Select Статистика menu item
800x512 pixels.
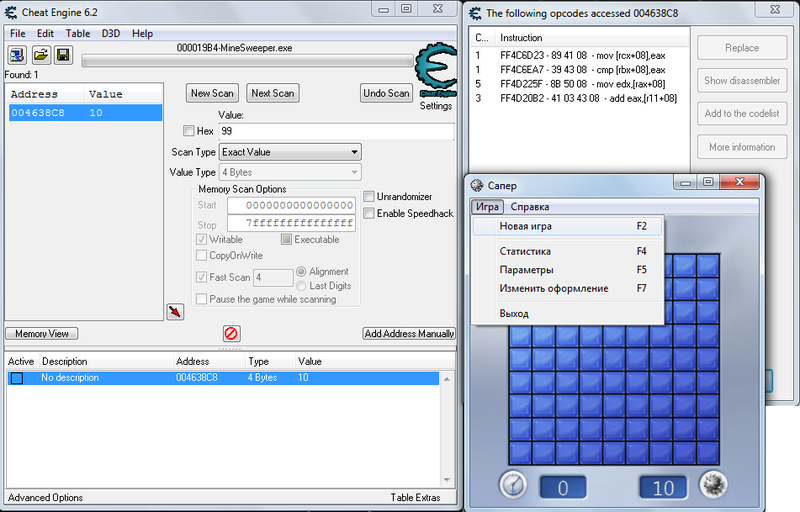(x=567, y=251)
